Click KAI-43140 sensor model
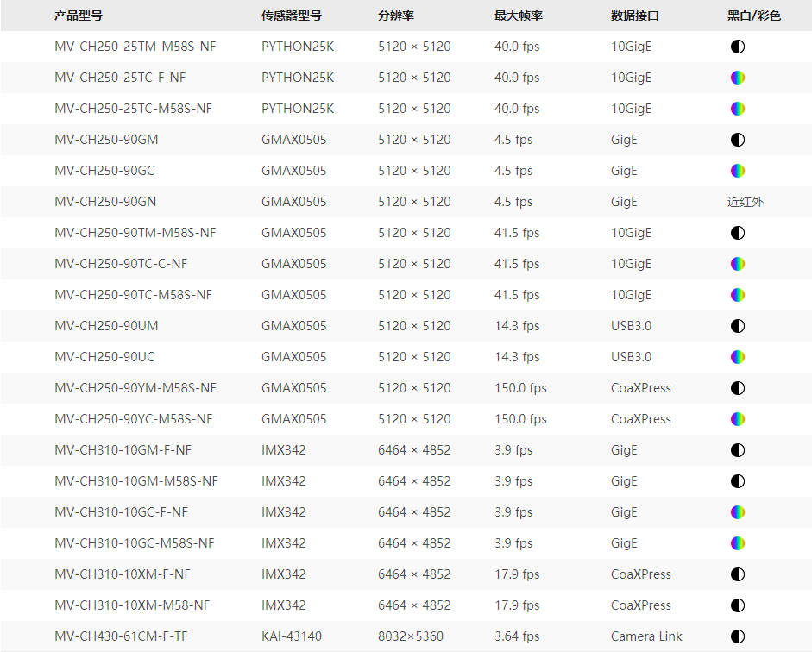 pyautogui.click(x=292, y=636)
